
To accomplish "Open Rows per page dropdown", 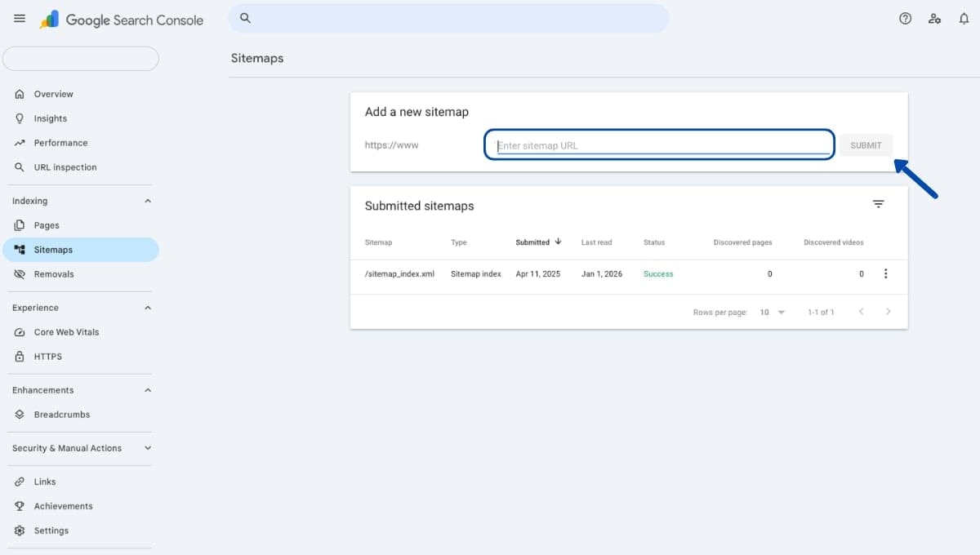I will click(772, 312).
